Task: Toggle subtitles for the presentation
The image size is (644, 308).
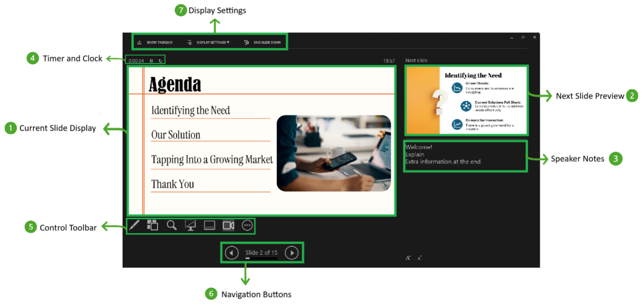Action: coord(209,226)
